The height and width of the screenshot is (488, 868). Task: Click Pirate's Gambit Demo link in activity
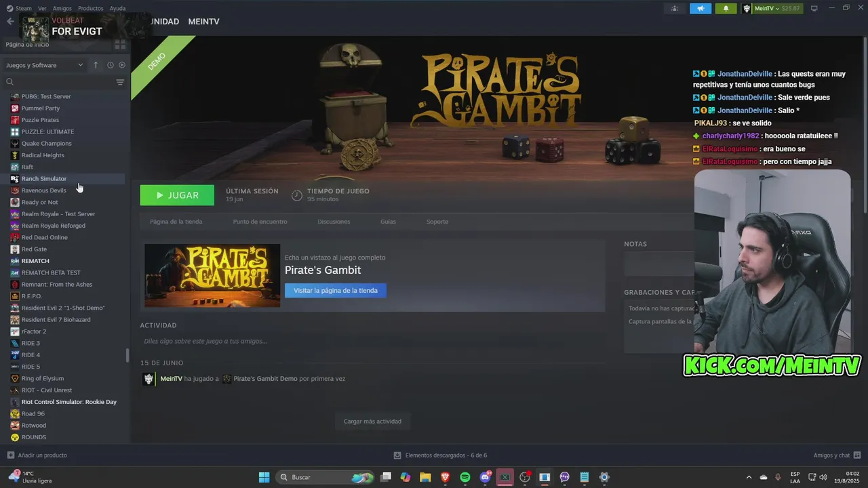(265, 379)
